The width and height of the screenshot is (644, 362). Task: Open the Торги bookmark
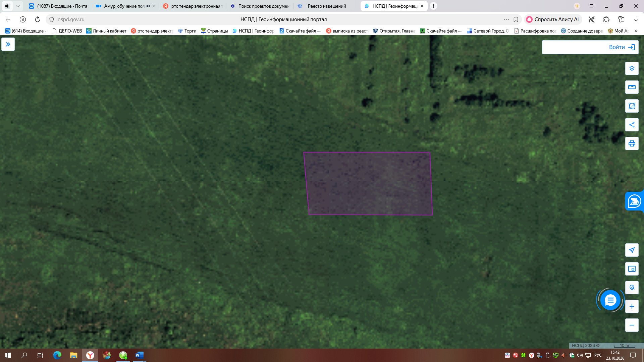tap(187, 31)
